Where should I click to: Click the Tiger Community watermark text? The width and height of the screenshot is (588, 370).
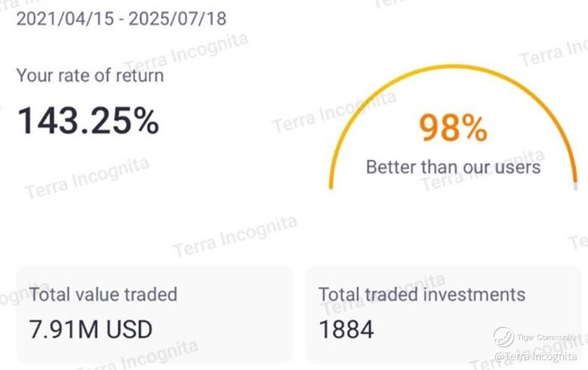547,337
